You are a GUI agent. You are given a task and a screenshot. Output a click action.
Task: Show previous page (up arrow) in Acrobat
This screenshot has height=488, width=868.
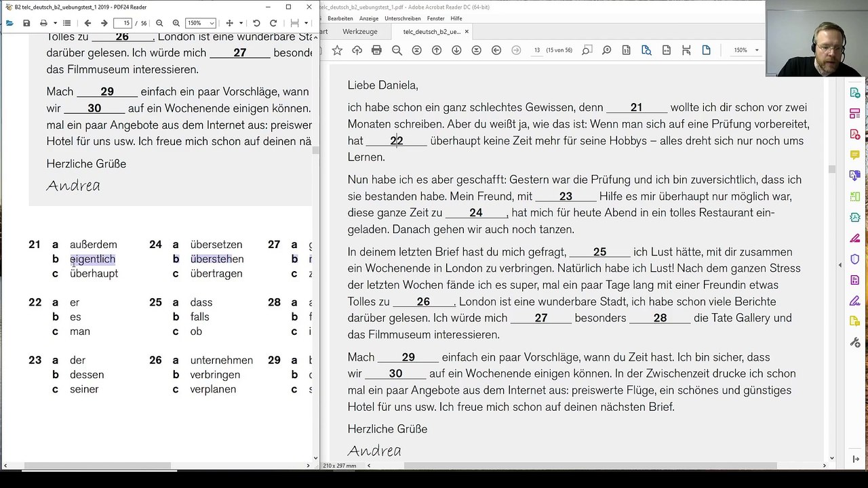point(436,50)
